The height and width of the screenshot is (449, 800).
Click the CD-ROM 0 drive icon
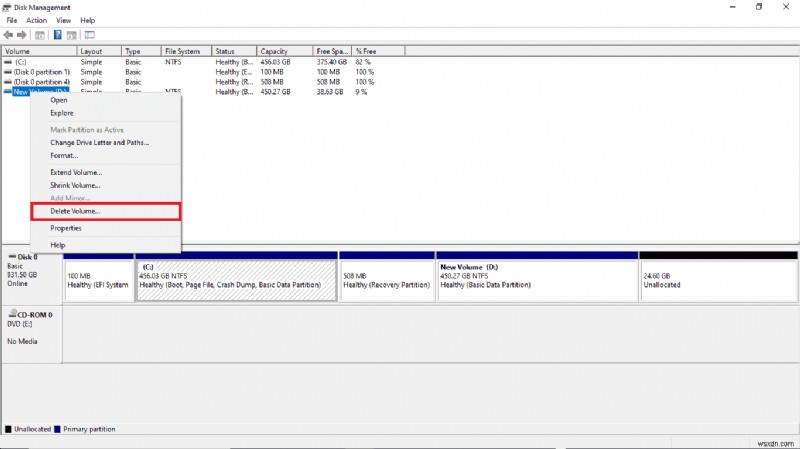coord(12,314)
